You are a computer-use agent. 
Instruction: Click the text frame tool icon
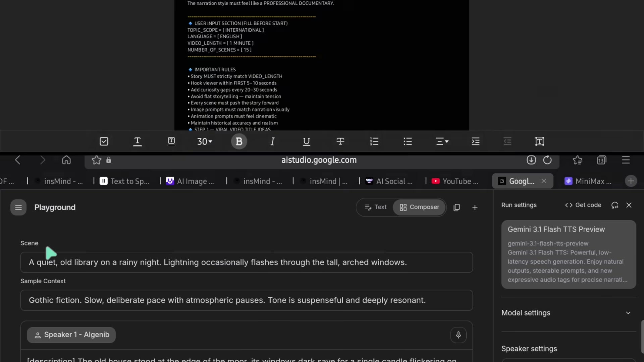coord(539,141)
